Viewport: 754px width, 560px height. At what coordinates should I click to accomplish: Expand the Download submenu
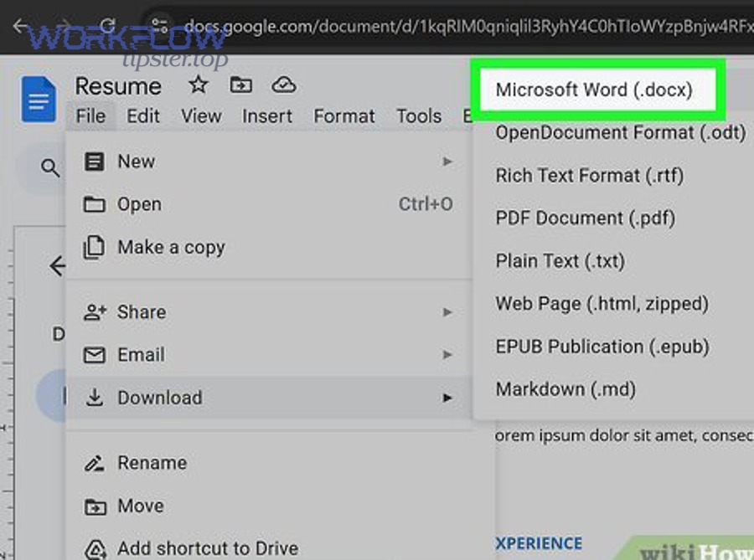268,398
